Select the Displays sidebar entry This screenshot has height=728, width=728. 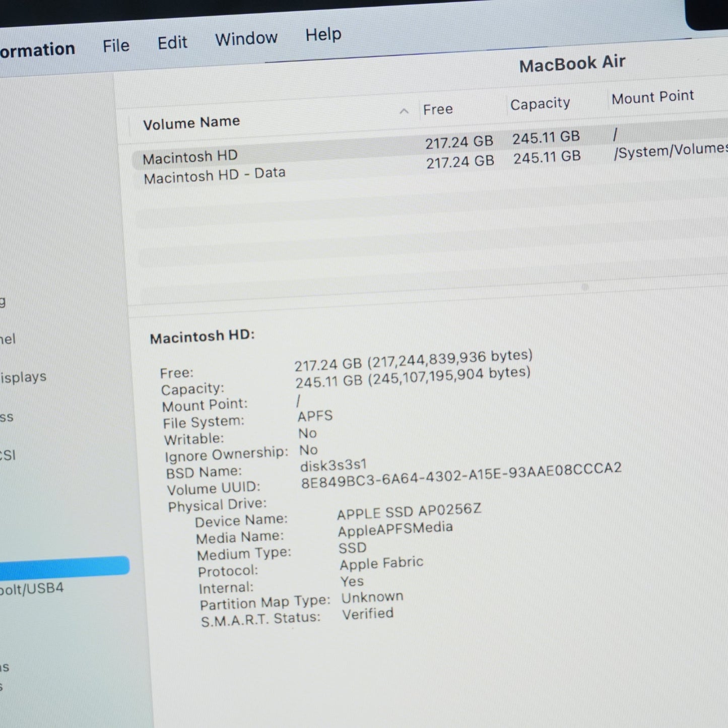point(23,377)
